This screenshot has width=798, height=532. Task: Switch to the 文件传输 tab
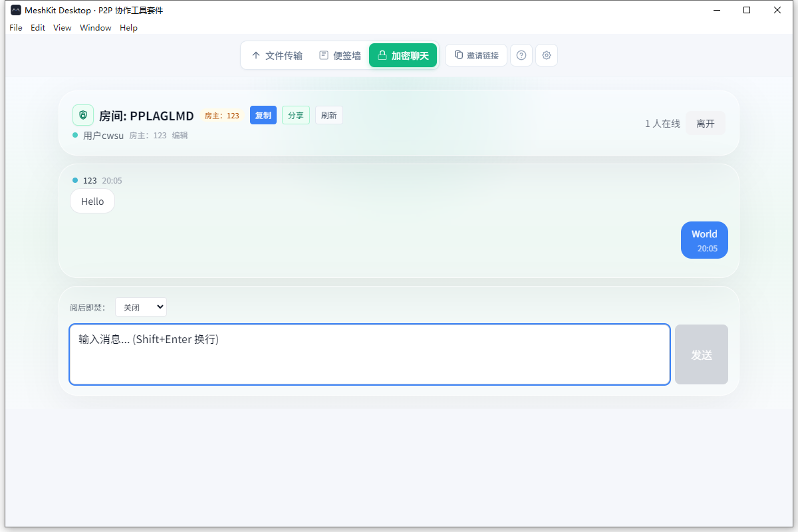pos(277,55)
